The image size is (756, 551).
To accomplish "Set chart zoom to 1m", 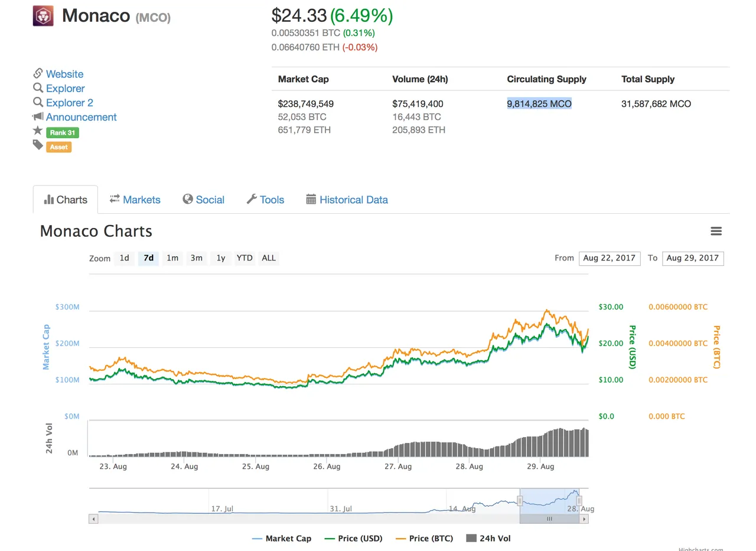I will pos(172,258).
